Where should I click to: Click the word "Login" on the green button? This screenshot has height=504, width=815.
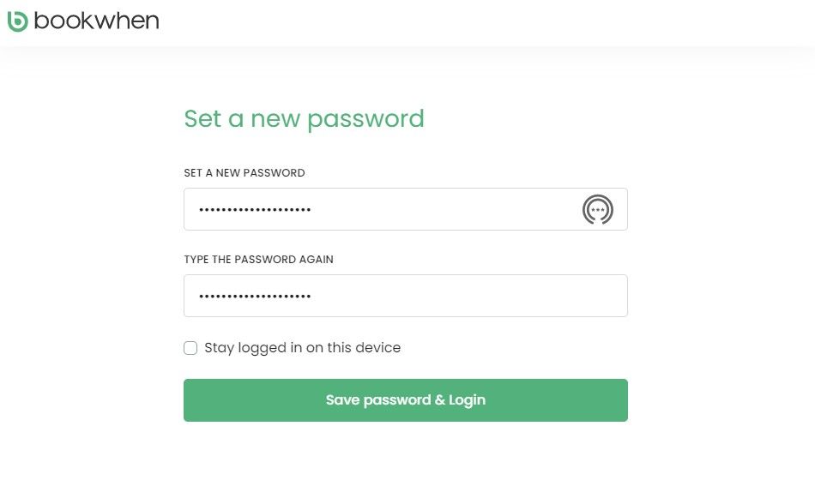click(467, 400)
